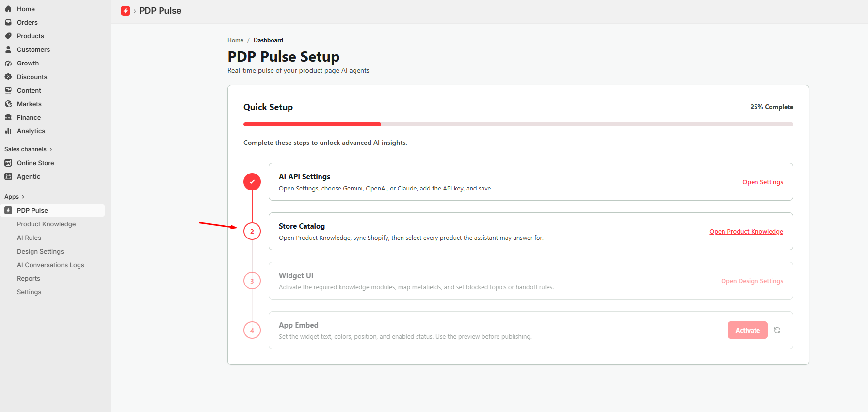868x412 pixels.
Task: Click the Store Catalog step card
Action: (x=531, y=231)
